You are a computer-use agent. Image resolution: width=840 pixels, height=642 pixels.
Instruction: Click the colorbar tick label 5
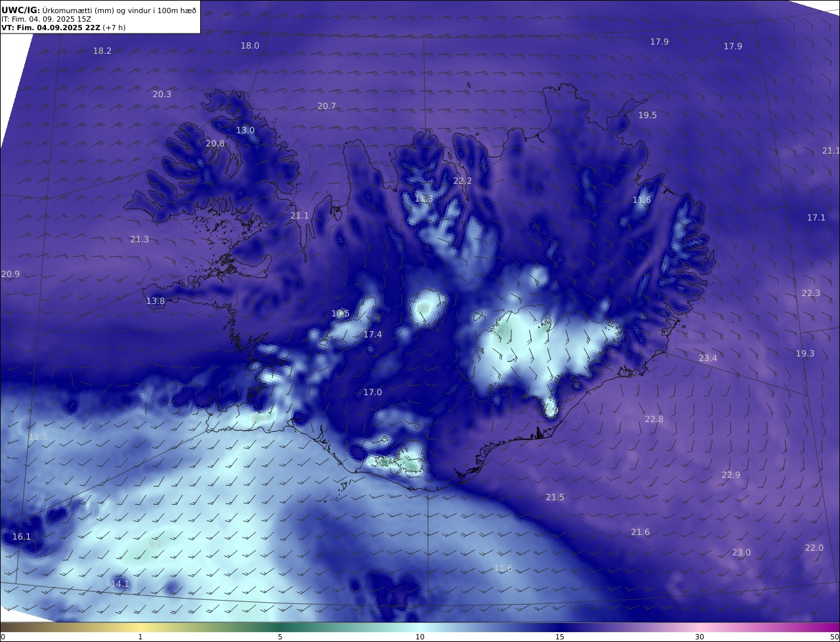tap(280, 637)
